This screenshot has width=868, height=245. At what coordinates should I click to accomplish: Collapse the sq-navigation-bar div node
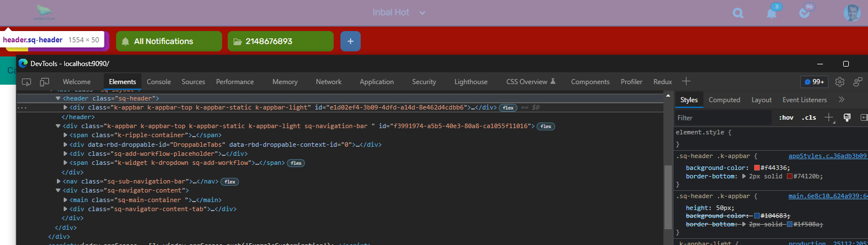point(58,126)
